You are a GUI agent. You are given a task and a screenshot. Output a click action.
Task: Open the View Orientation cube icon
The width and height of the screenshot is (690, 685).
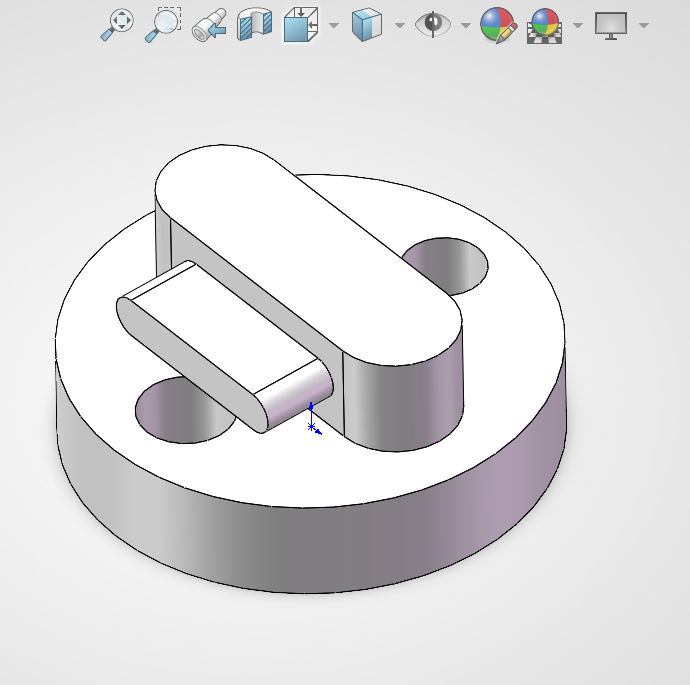pos(301,25)
